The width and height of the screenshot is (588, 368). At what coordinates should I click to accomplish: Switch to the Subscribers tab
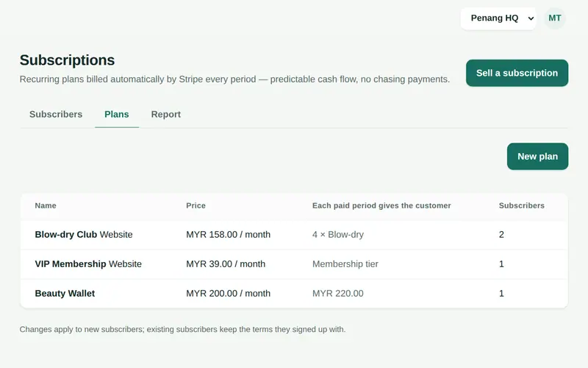point(56,114)
